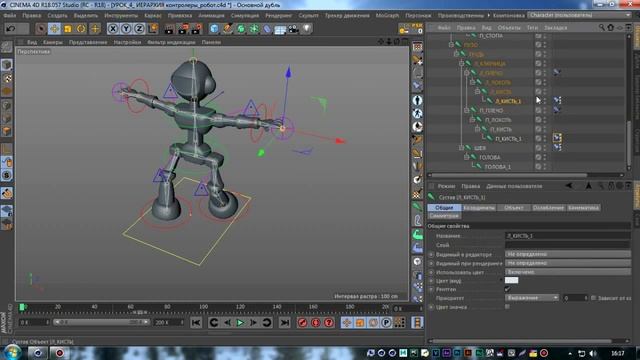This screenshot has width=640, height=360.
Task: Click the coordinate system icon after Z
Action: tap(153, 29)
